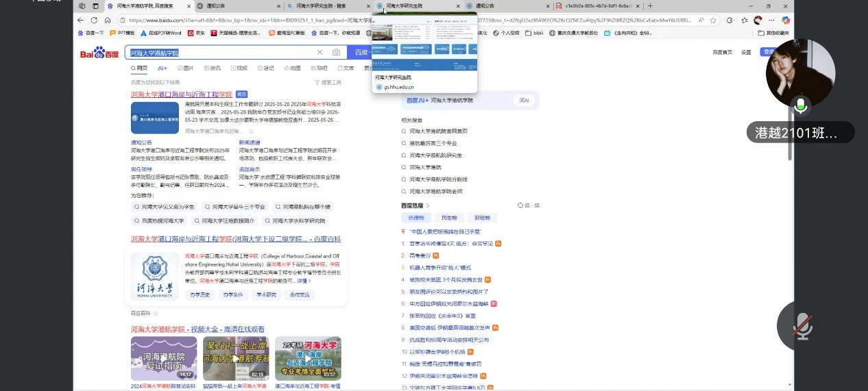Image resolution: width=868 pixels, height=391 pixels.
Task: Open the 河海大学港口海岸与近海工程学院 official result
Action: click(181, 94)
